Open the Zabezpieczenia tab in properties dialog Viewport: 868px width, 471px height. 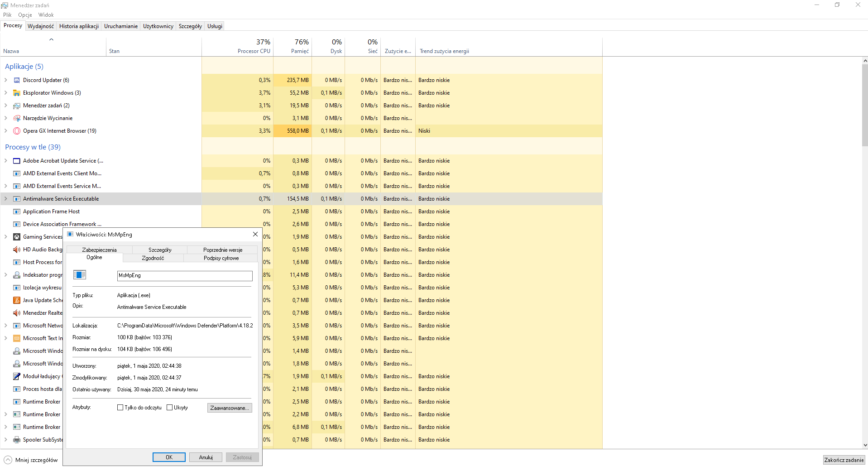tap(99, 250)
